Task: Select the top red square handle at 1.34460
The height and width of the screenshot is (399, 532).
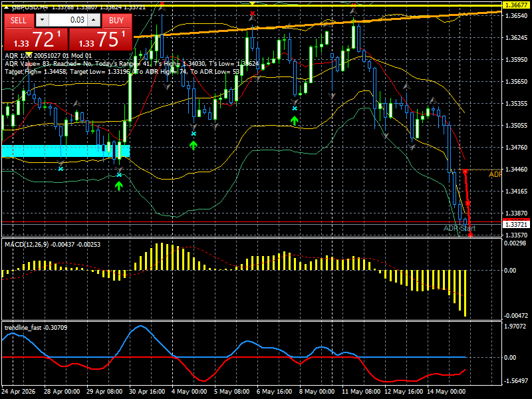Action: pos(465,172)
